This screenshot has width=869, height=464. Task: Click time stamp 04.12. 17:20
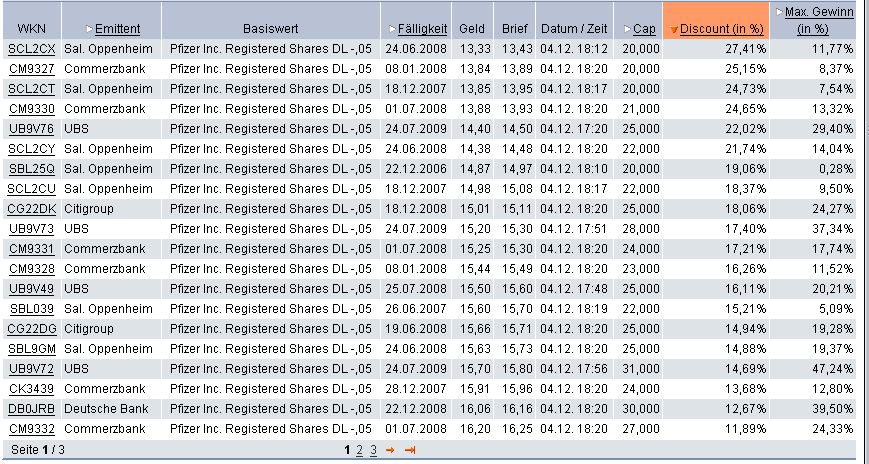574,129
